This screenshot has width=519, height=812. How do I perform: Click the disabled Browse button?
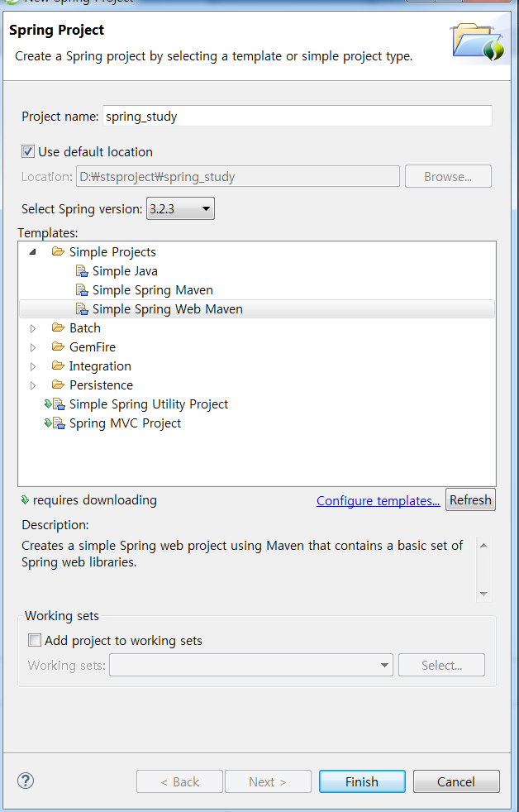point(448,177)
